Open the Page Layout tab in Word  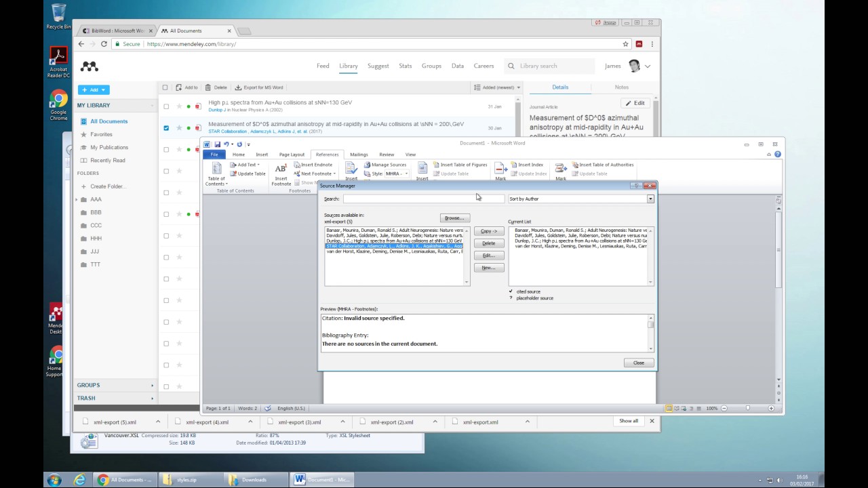point(292,155)
